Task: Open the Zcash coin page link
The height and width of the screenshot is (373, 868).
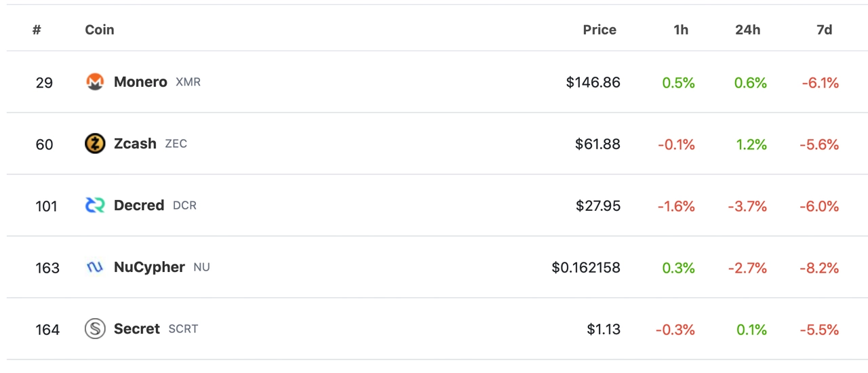Action: (135, 144)
